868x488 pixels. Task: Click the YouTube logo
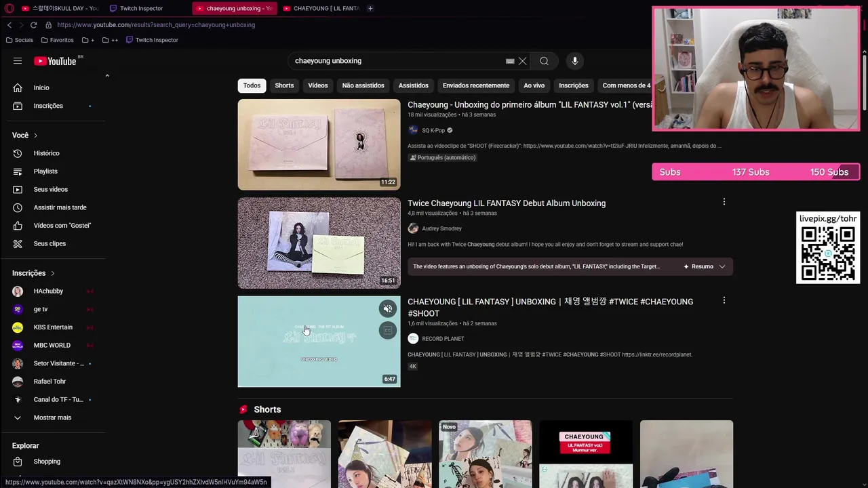56,61
